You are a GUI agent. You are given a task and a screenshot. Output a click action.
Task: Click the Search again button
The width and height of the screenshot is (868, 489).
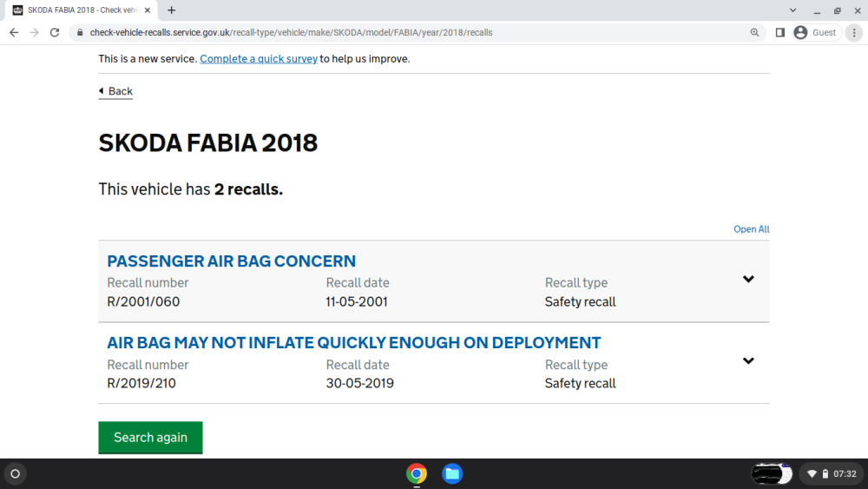[150, 438]
